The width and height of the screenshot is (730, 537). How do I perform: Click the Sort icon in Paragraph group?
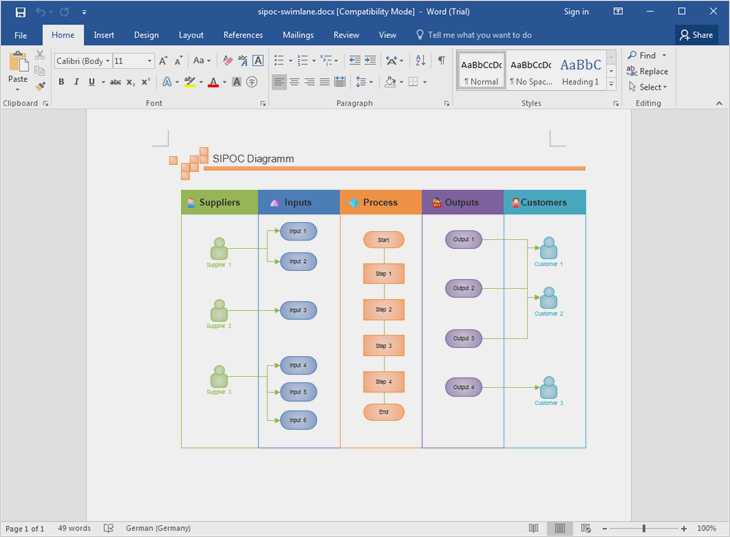420,61
